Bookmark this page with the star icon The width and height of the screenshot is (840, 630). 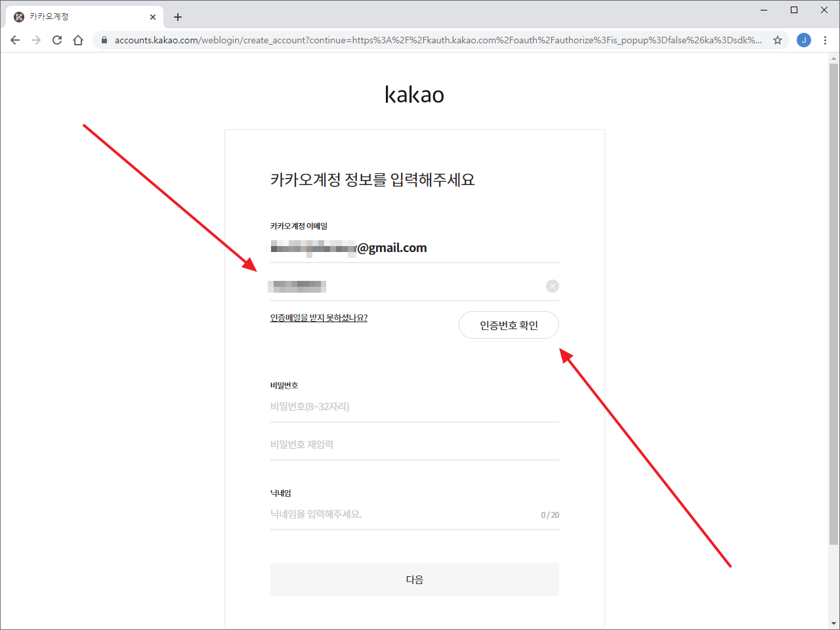click(778, 40)
